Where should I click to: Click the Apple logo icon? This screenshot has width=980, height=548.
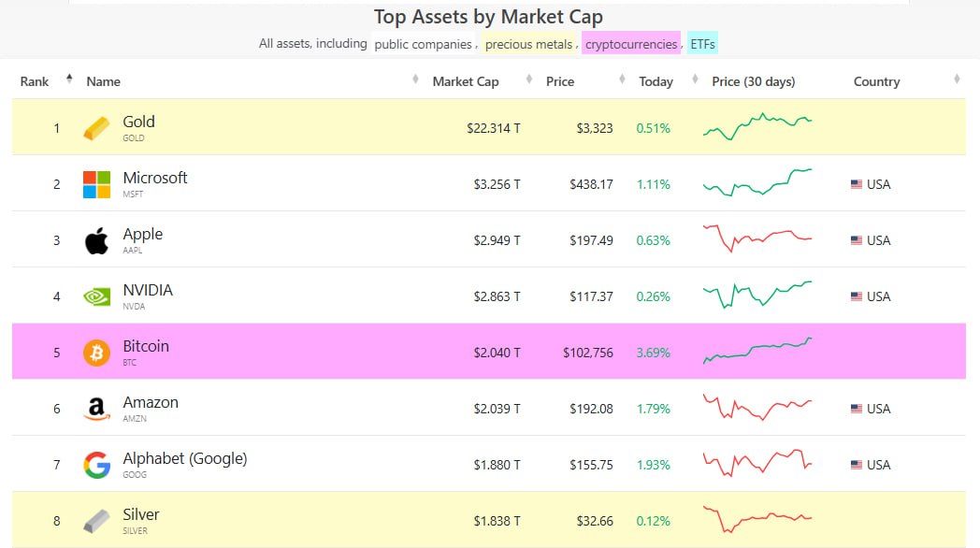pos(97,239)
